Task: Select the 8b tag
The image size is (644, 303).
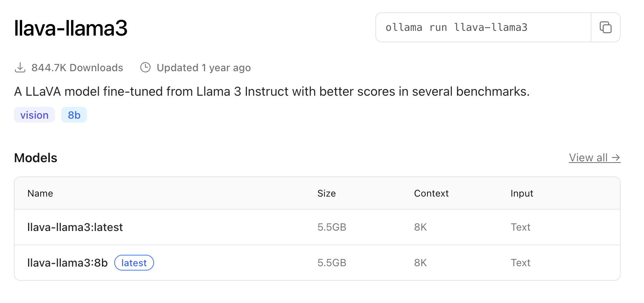Action: click(74, 115)
